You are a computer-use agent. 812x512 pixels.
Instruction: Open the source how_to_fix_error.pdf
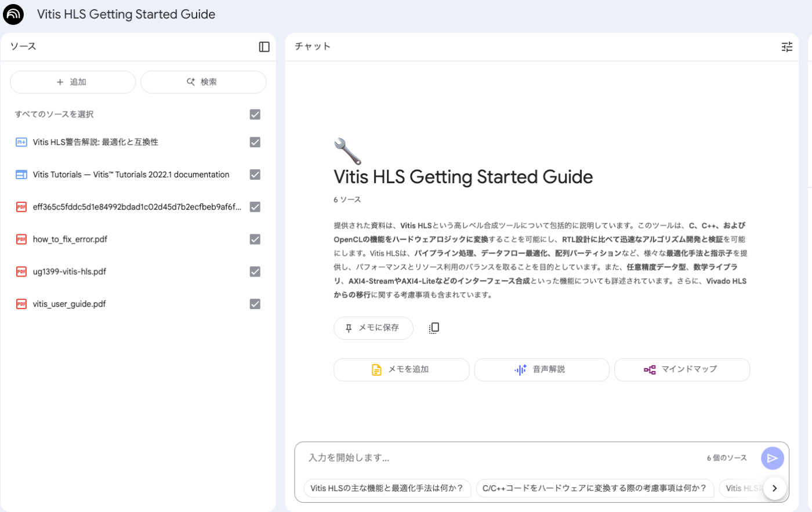click(x=70, y=239)
